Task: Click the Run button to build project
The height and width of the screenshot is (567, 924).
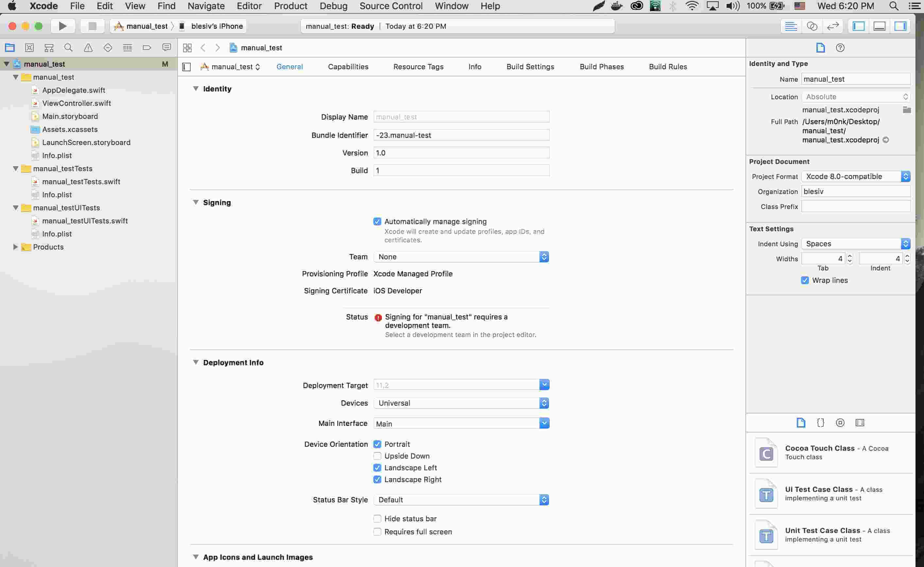Action: 63,26
